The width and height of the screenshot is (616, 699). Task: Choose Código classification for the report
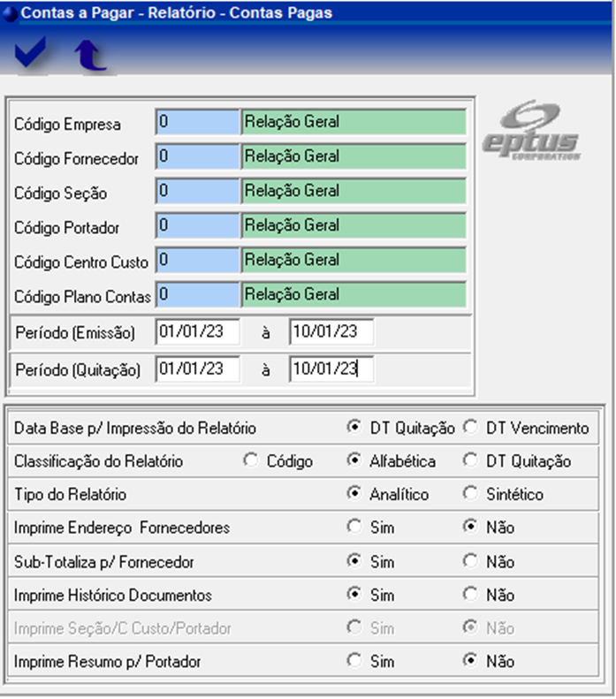click(251, 461)
